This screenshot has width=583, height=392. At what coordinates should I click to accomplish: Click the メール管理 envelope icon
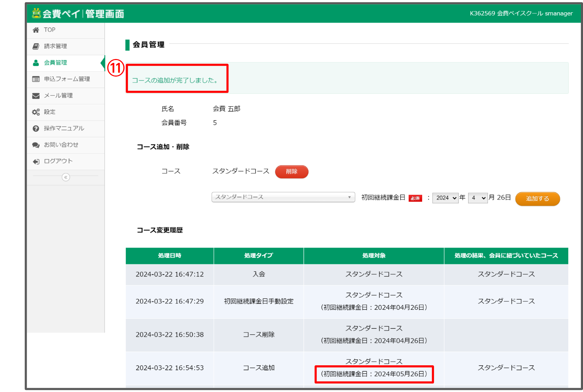(36, 96)
